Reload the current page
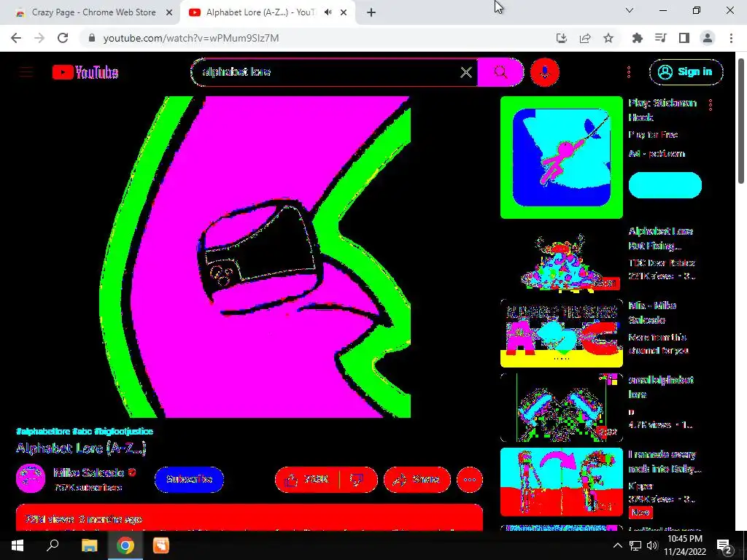This screenshot has height=560, width=747. 63,38
